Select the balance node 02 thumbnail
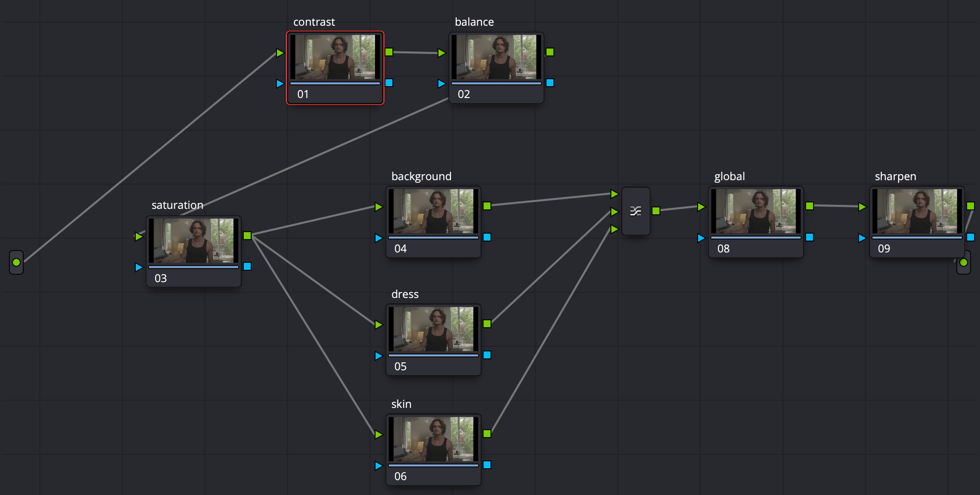 point(496,57)
